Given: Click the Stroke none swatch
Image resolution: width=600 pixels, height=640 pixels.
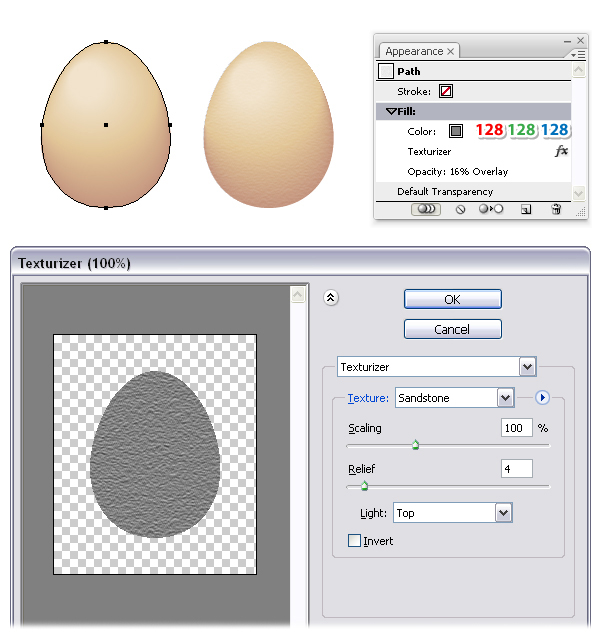Looking at the screenshot, I should (x=446, y=91).
